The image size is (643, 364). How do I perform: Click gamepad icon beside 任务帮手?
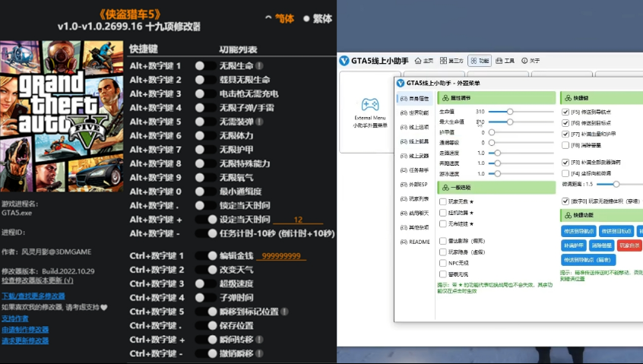(x=404, y=170)
